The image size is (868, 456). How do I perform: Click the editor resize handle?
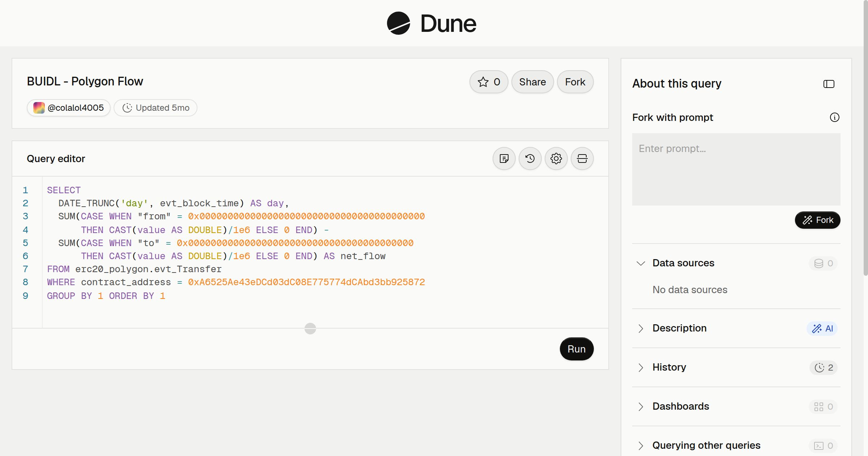tap(310, 328)
